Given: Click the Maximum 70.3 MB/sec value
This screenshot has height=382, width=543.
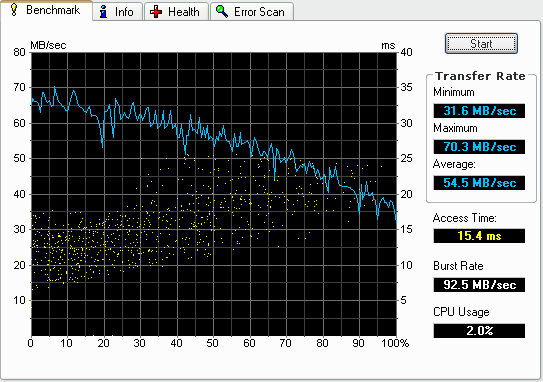Looking at the screenshot, I should click(479, 147).
